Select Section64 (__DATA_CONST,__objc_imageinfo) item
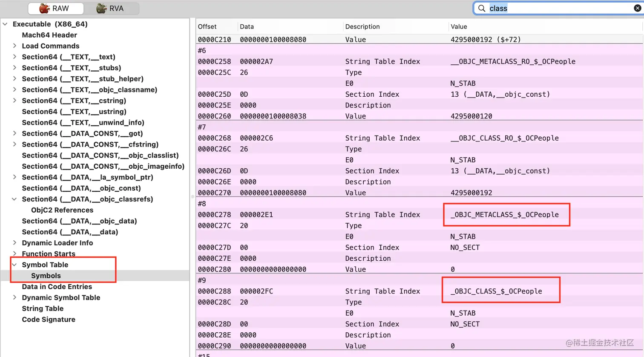 103,166
